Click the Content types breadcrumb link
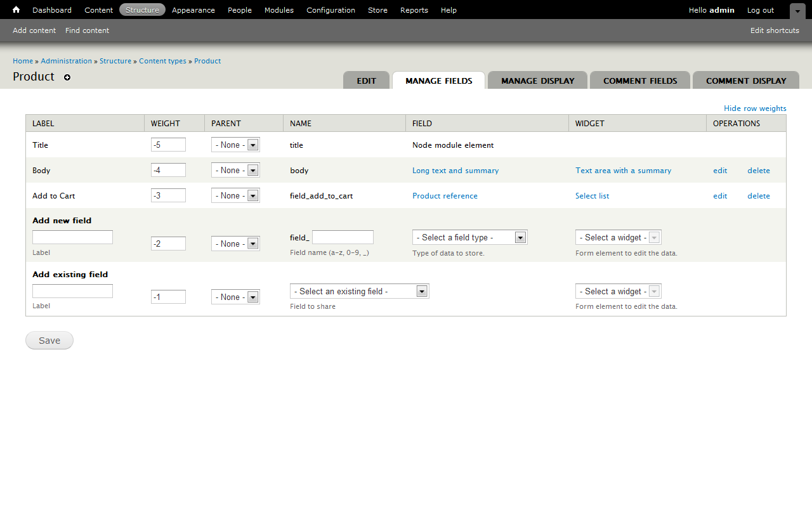Screen dimensions: 812x508 tap(162, 61)
